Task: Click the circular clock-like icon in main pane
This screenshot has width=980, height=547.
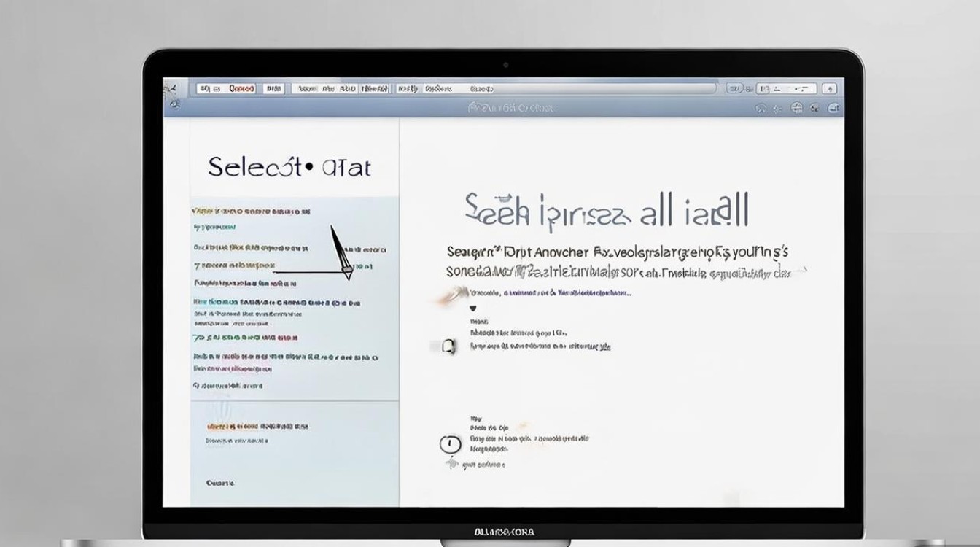Action: (x=450, y=443)
